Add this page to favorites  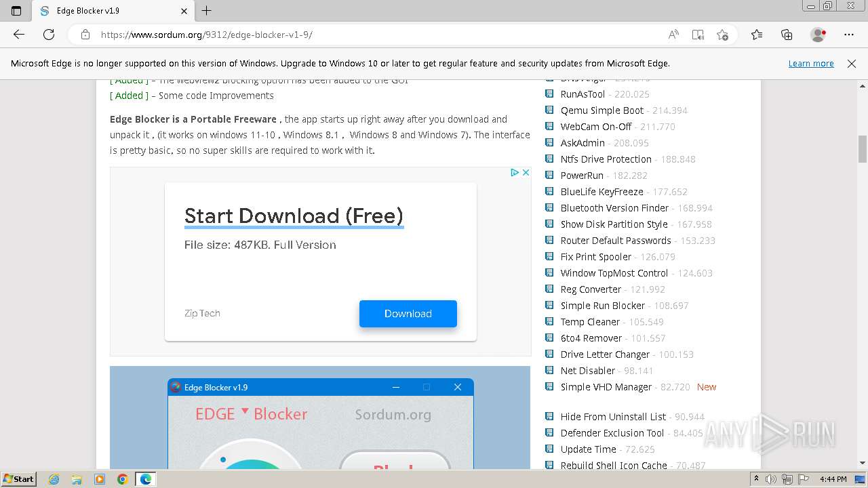(722, 35)
